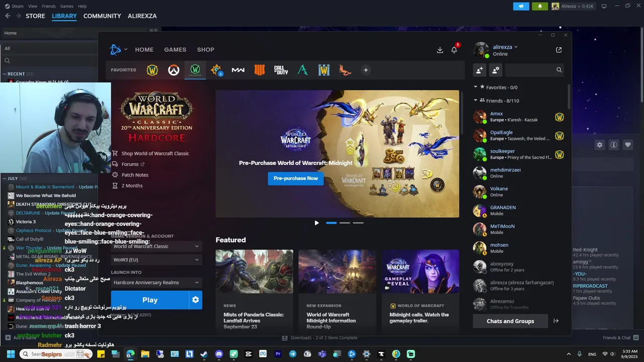
Task: Open Steam COMMUNITY tab
Action: [x=102, y=16]
